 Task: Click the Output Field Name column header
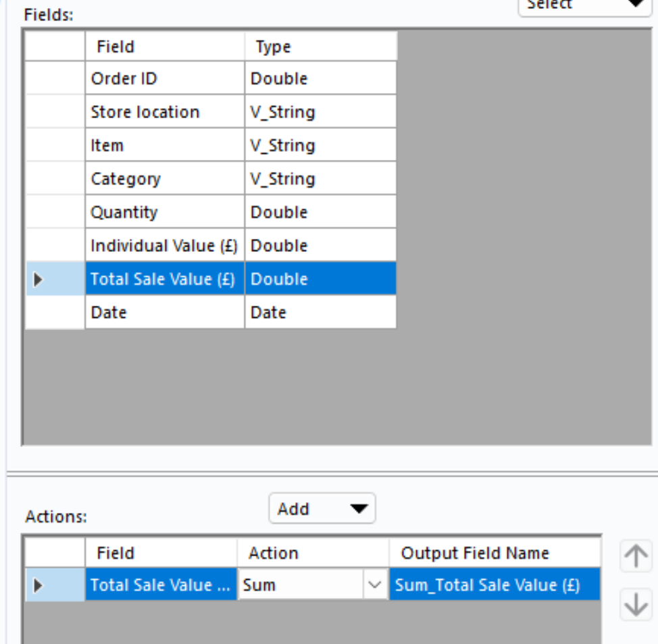[494, 553]
